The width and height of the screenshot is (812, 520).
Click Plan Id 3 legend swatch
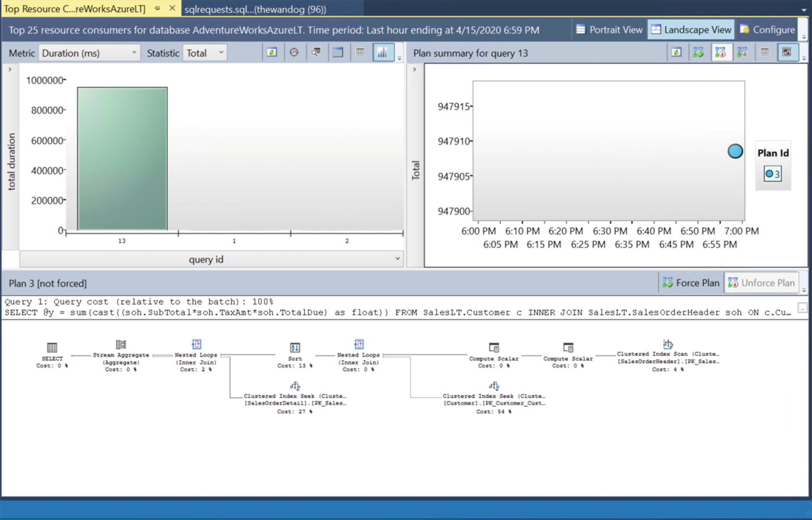tap(772, 174)
